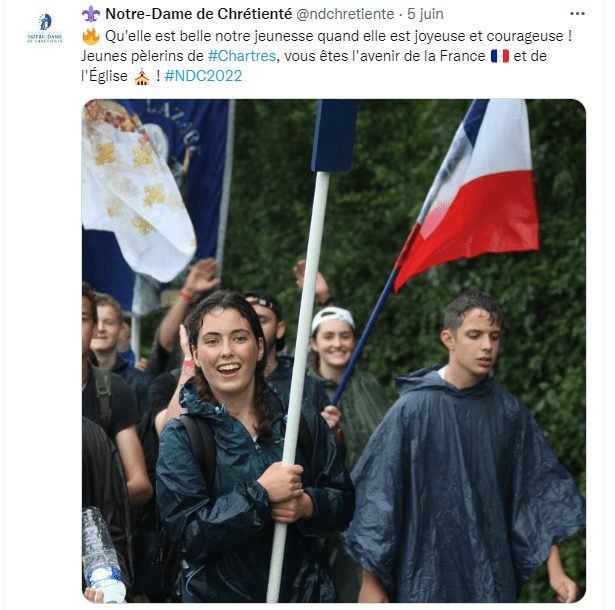The height and width of the screenshot is (610, 615).
Task: Click the water bottle in the photo corner
Action: tap(103, 555)
